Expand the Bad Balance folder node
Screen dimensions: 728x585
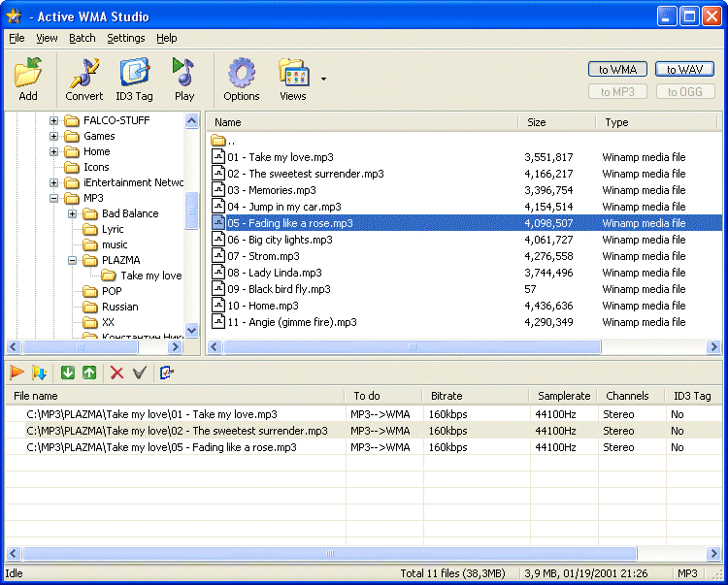coord(73,213)
